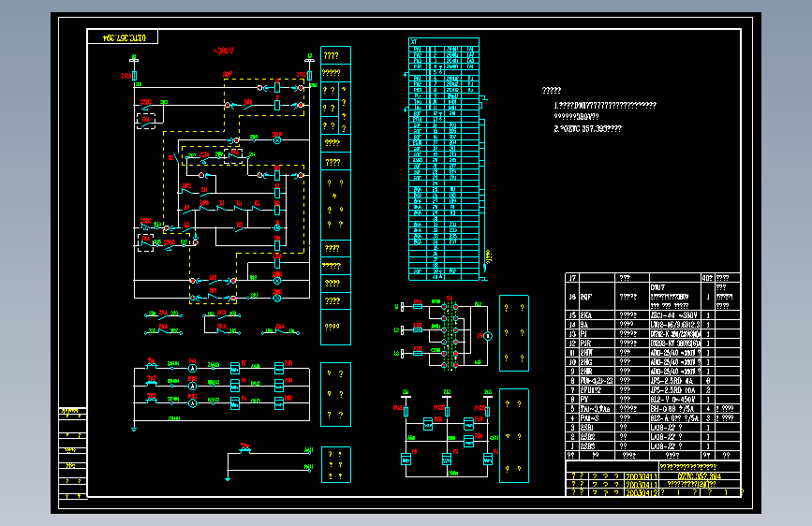The image size is (812, 526).
Task: Select the 2KA row in parts list
Action: (x=653, y=315)
